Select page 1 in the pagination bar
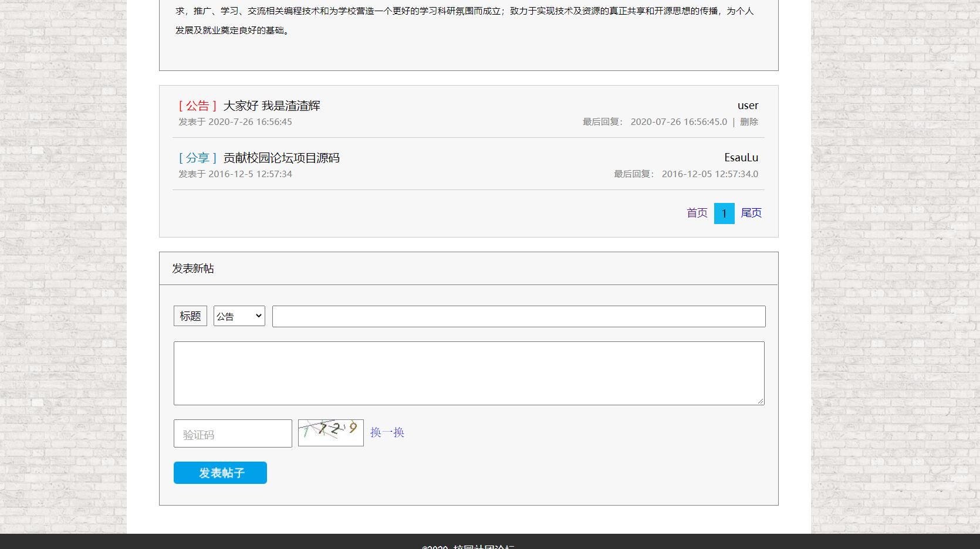This screenshot has height=549, width=980. (x=724, y=213)
